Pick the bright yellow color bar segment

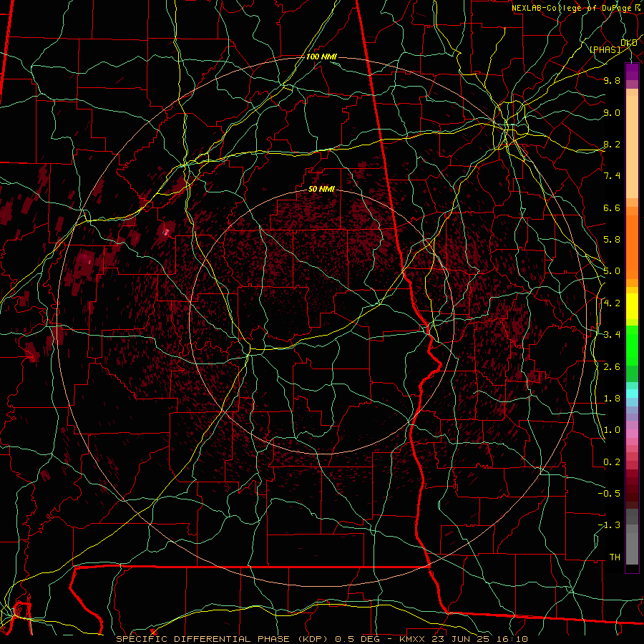click(x=632, y=306)
